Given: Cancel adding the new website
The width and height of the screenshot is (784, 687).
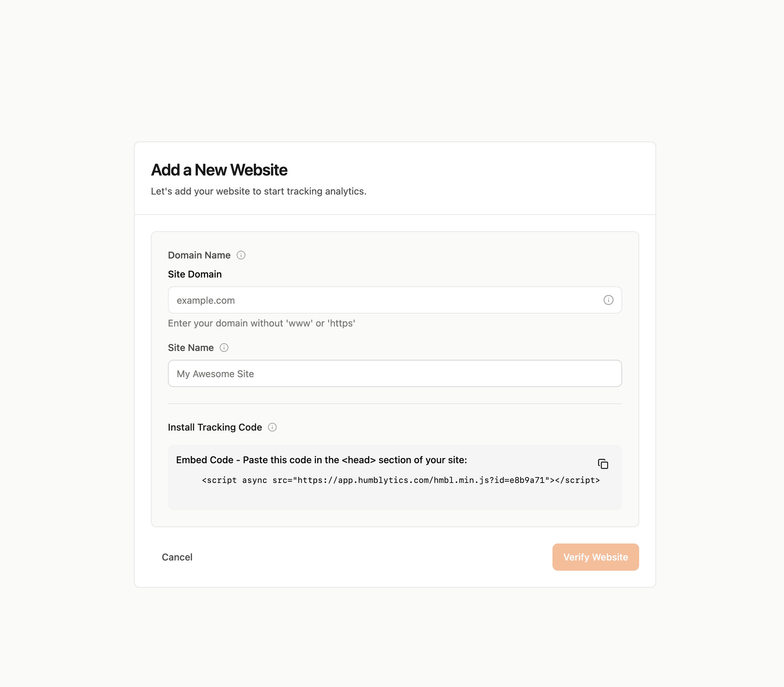Looking at the screenshot, I should click(177, 557).
